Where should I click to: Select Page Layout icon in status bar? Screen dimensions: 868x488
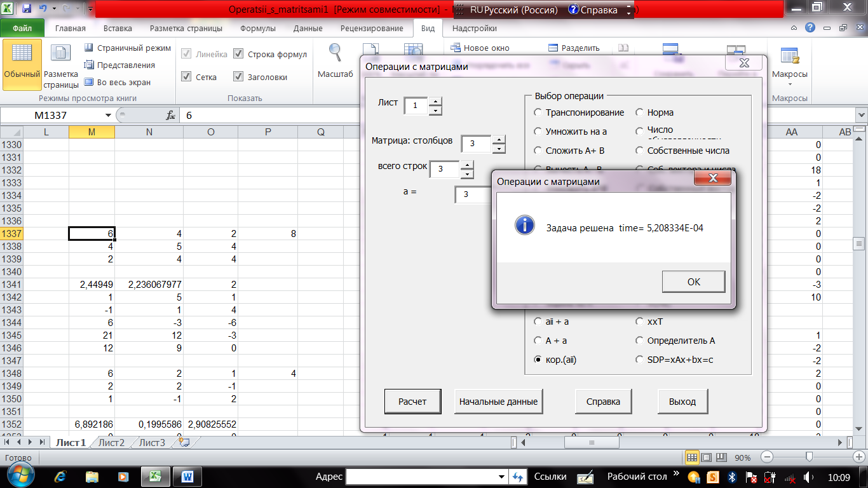[x=706, y=457]
